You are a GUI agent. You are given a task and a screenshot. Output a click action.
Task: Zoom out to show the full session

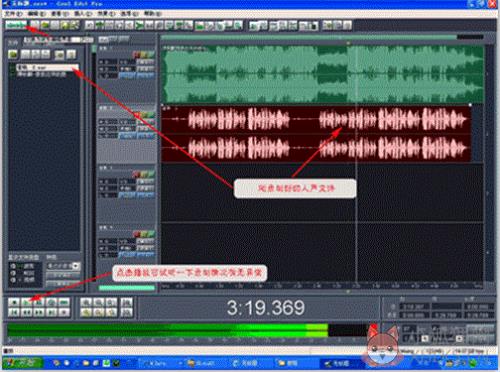tap(112, 302)
